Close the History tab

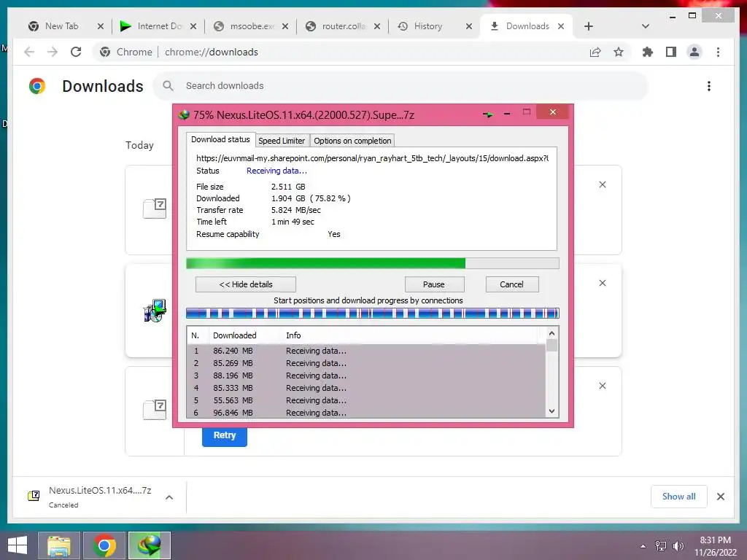click(469, 26)
